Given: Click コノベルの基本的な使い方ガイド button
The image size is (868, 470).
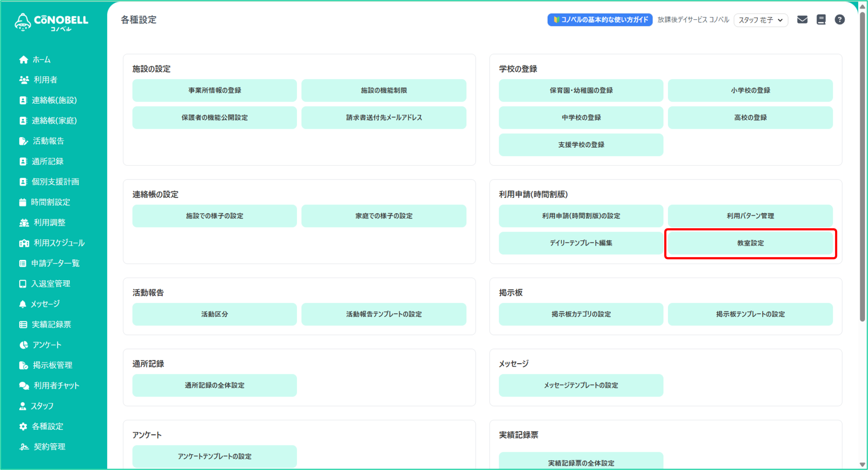Looking at the screenshot, I should click(599, 20).
